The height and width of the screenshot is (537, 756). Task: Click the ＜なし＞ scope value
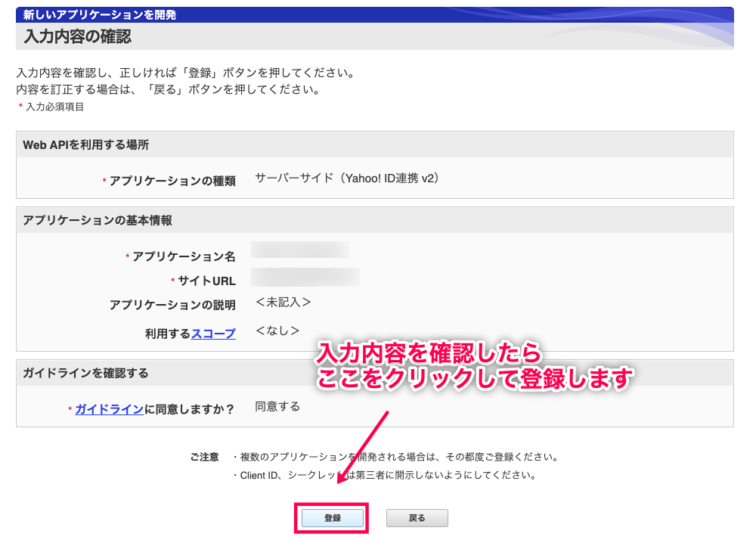(x=277, y=331)
